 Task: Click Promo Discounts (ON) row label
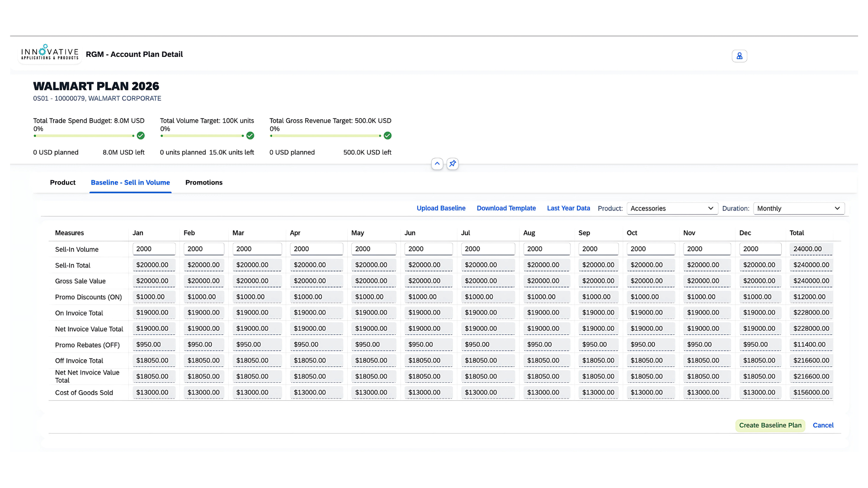(88, 297)
